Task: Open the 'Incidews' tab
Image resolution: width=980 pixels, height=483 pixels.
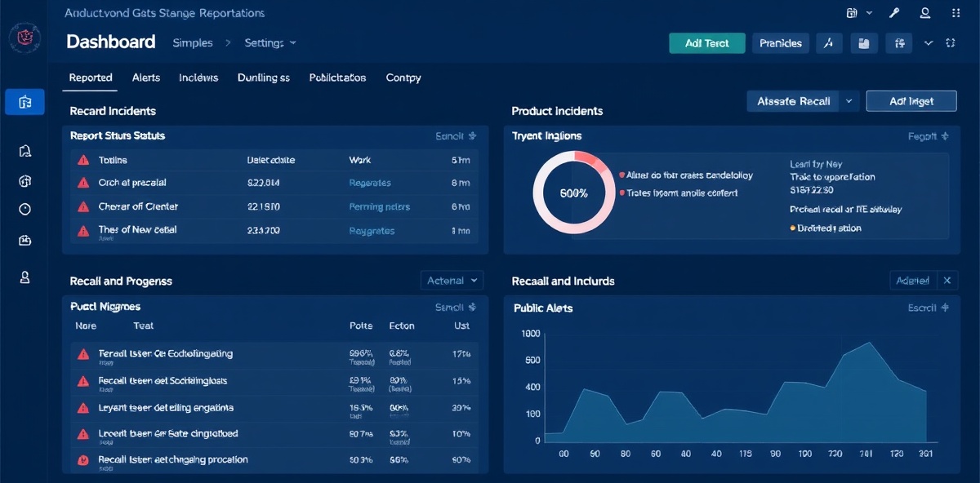Action: [x=198, y=78]
